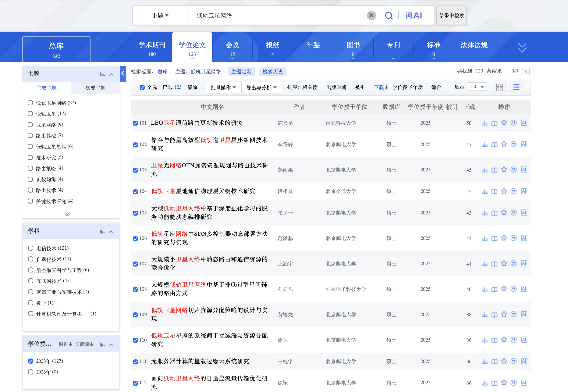Go to the previous results page arrow

[526, 71]
